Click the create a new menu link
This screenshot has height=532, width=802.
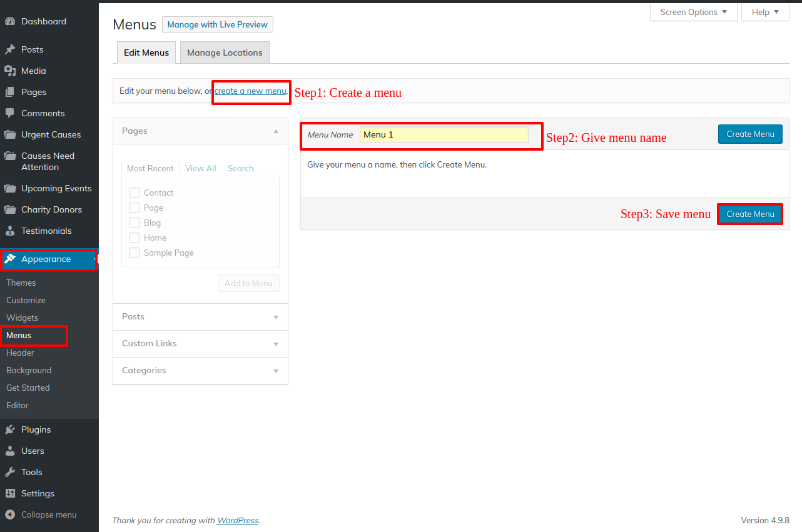coord(250,91)
